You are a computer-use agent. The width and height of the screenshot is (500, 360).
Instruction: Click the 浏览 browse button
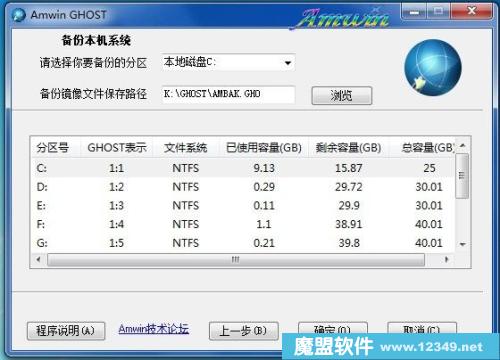[342, 96]
